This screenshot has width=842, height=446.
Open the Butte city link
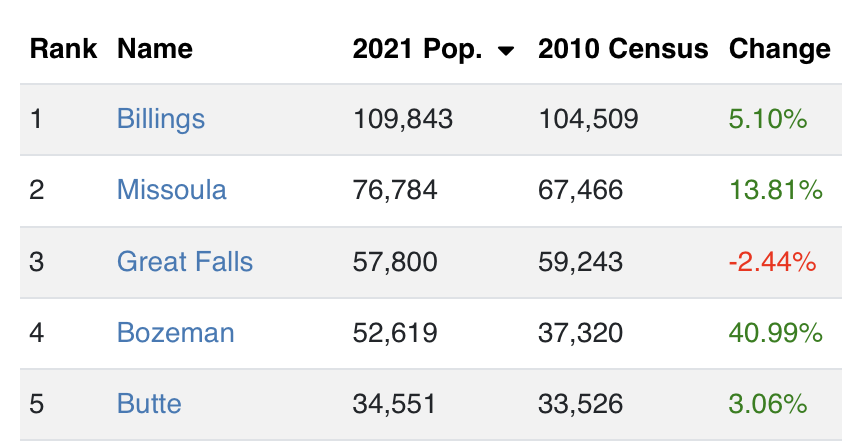pyautogui.click(x=149, y=404)
